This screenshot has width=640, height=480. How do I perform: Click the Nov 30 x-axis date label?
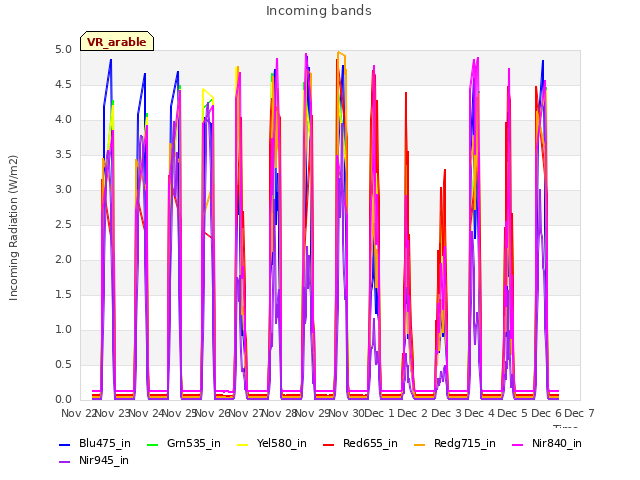pos(346,413)
